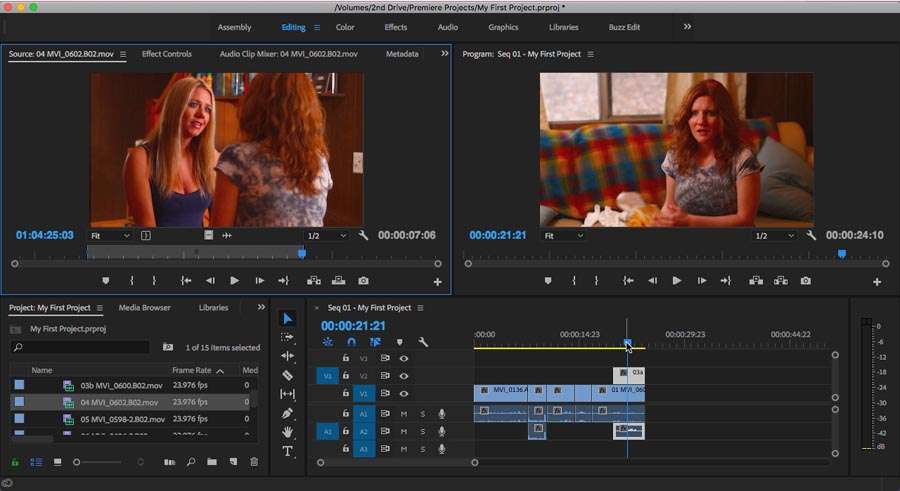The image size is (900, 491).
Task: Open Program monitor settings wrench
Action: (811, 235)
